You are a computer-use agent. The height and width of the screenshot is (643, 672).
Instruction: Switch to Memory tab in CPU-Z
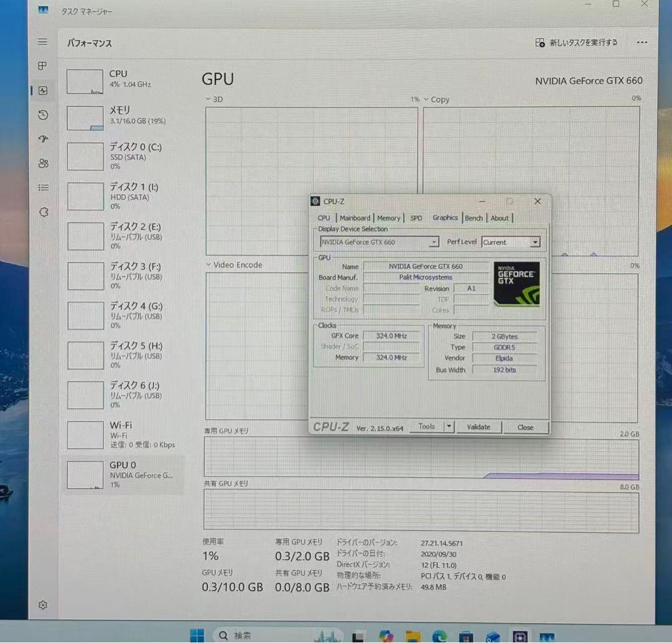point(389,218)
